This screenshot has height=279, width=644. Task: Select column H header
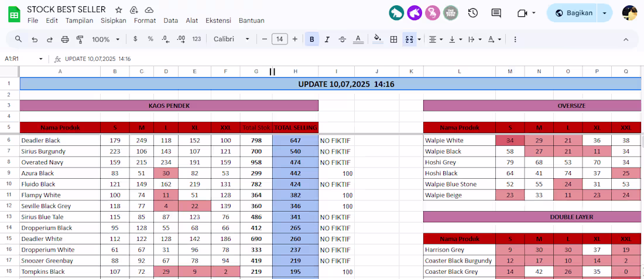click(295, 72)
